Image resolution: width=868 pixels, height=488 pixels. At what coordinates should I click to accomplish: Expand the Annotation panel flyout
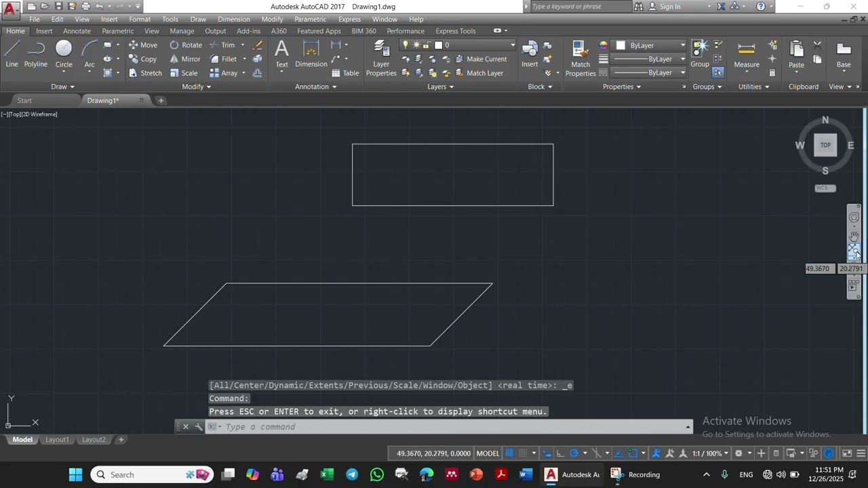pos(316,87)
